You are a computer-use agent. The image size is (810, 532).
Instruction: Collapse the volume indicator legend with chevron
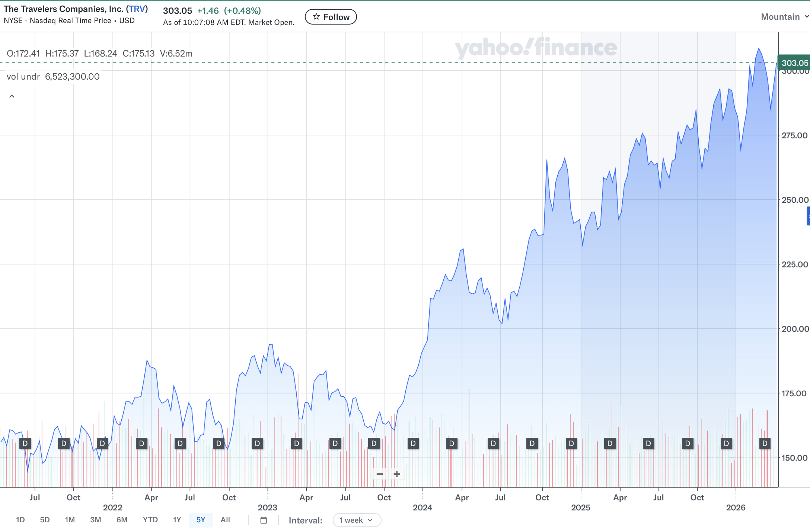point(12,96)
